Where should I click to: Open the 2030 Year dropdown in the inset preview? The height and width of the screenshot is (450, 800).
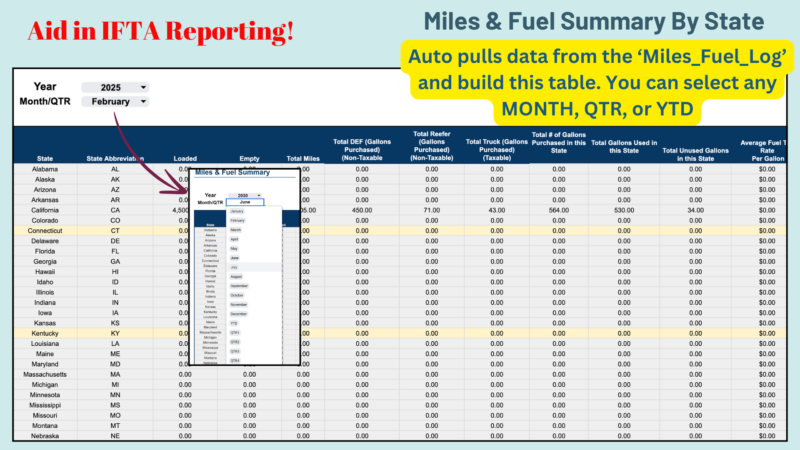click(245, 195)
